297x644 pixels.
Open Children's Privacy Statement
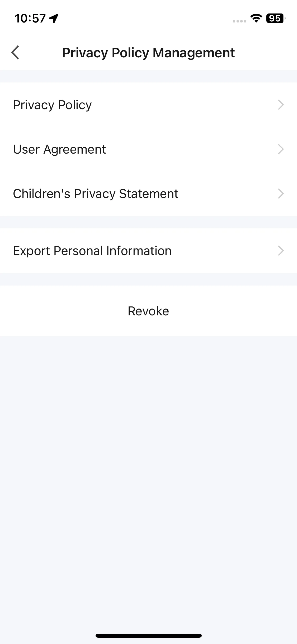[148, 194]
